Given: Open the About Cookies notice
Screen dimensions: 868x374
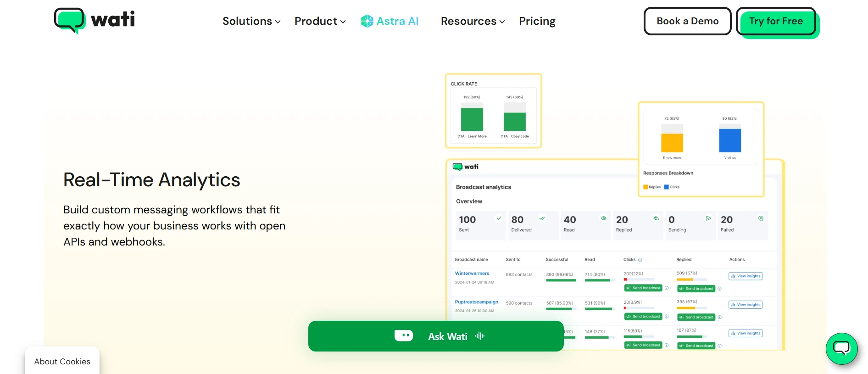Looking at the screenshot, I should (62, 362).
